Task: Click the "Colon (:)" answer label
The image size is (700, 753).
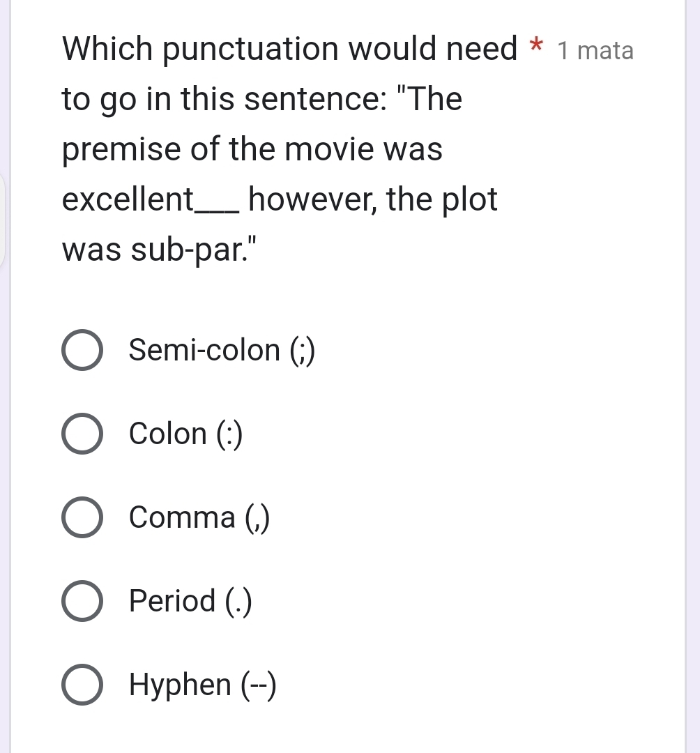Action: click(x=185, y=434)
